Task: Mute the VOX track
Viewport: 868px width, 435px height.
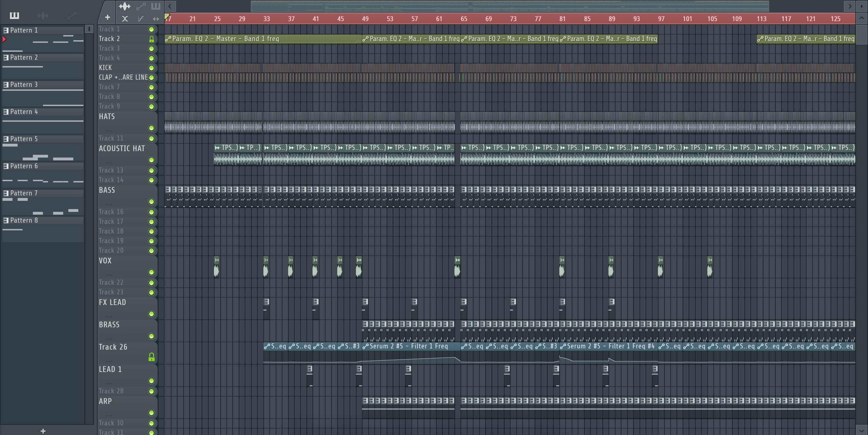Action: click(x=152, y=272)
